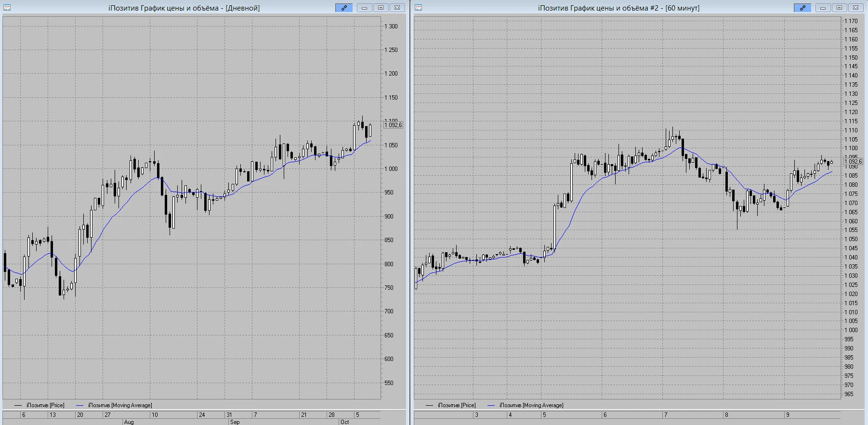Click the 550 price level on the daily chart axis
Screen dimensions: 868x425
[x=389, y=383]
